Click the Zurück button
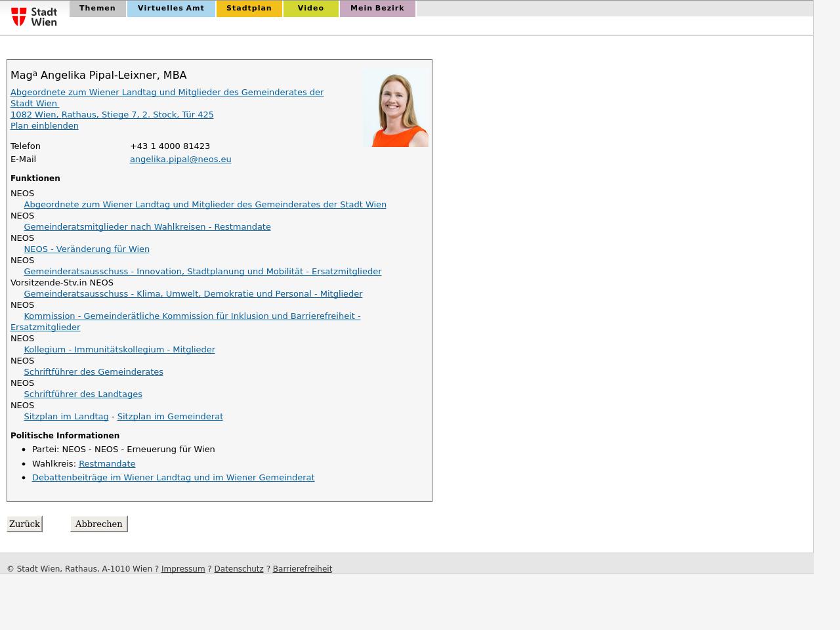 (x=24, y=524)
